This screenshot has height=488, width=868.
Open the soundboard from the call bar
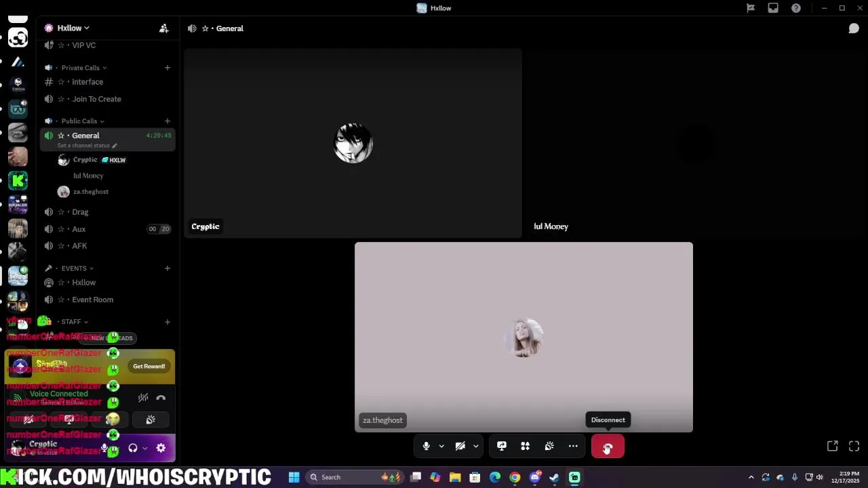549,446
